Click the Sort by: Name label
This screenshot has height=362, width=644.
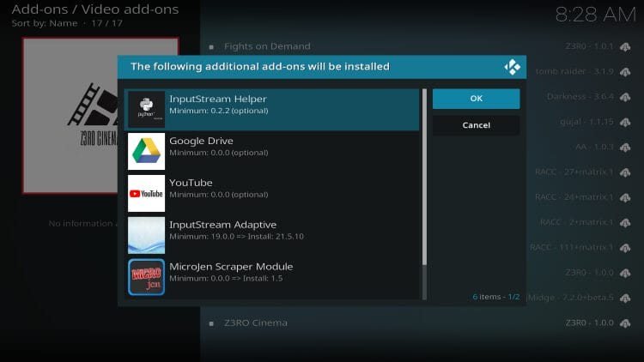tap(45, 23)
